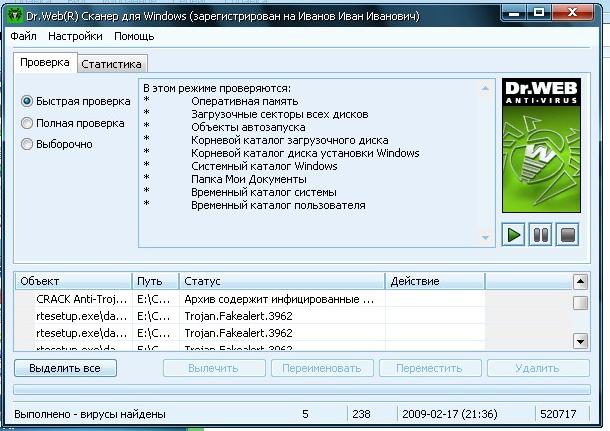Click the 'Оперативная память' line
610x431 pixels.
tap(245, 102)
